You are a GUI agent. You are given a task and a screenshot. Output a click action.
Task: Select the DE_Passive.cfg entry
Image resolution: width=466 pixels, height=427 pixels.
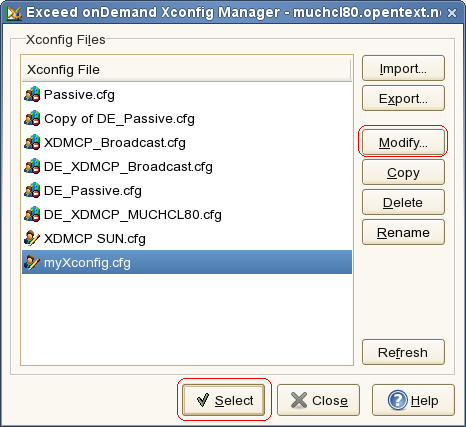[x=187, y=191]
